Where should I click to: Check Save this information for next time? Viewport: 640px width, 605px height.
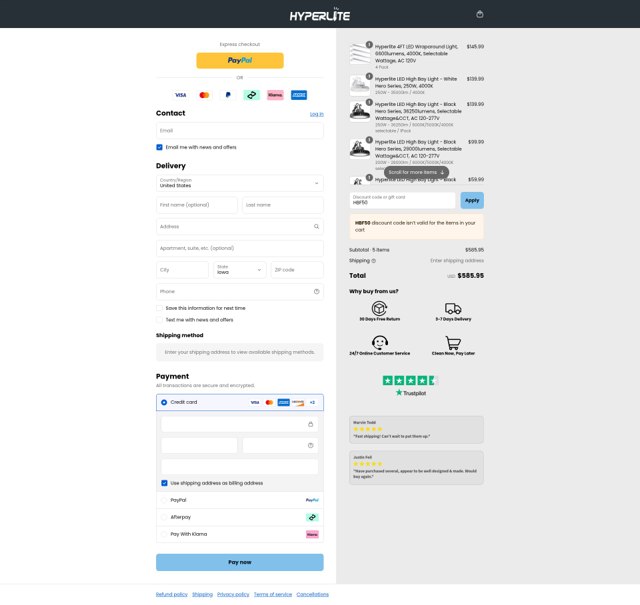point(159,308)
